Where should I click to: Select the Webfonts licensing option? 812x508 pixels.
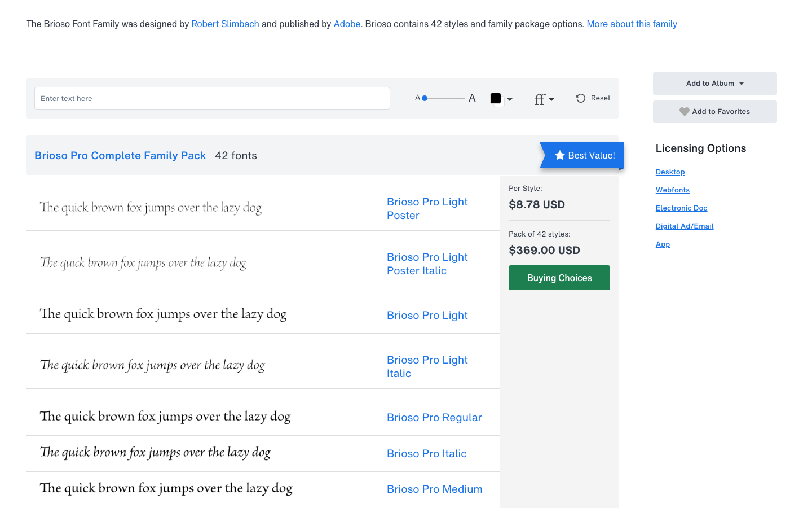pos(672,190)
